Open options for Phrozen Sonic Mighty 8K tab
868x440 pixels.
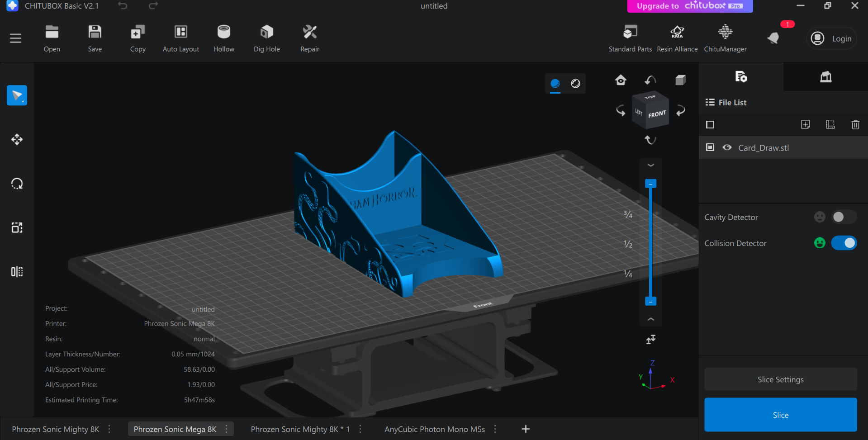pyautogui.click(x=109, y=429)
